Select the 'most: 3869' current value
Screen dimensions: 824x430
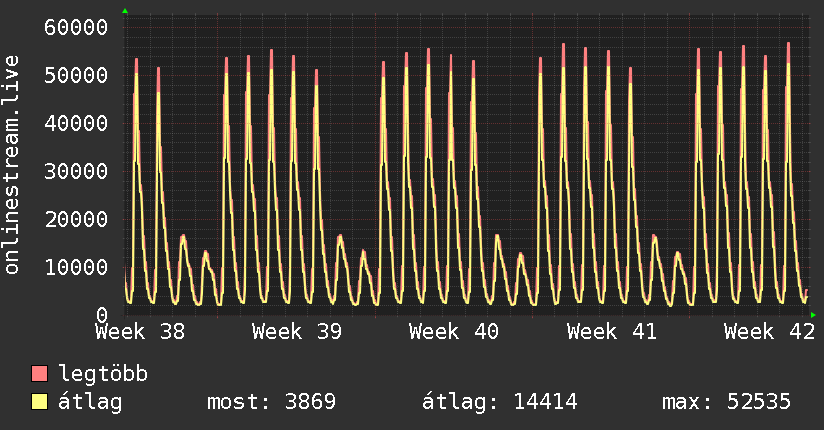click(271, 402)
